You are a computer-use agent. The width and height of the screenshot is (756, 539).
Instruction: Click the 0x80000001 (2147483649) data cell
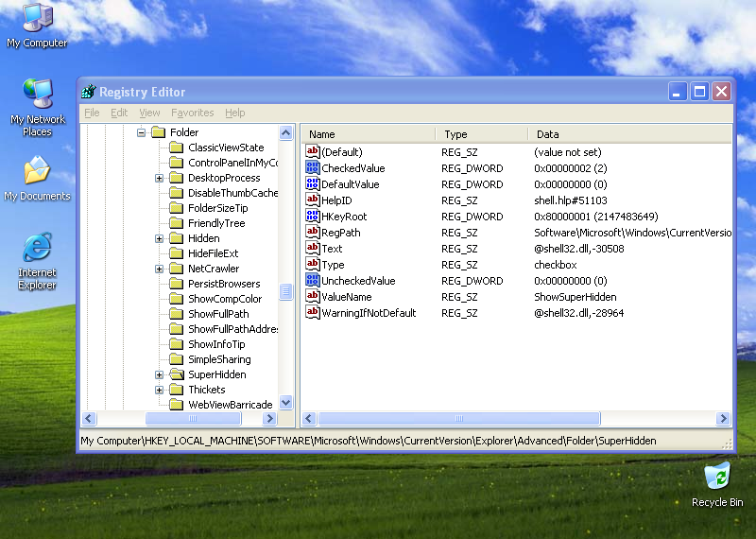coord(596,217)
